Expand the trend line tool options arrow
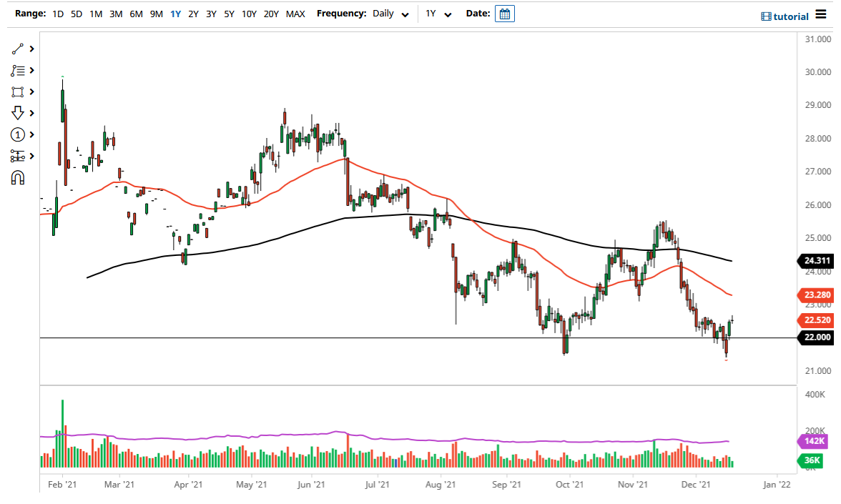841x504 pixels. point(31,49)
